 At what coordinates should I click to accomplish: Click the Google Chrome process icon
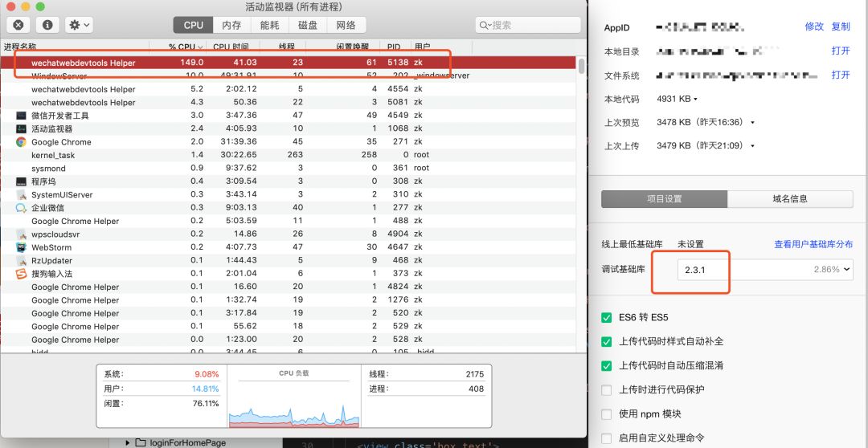point(21,142)
